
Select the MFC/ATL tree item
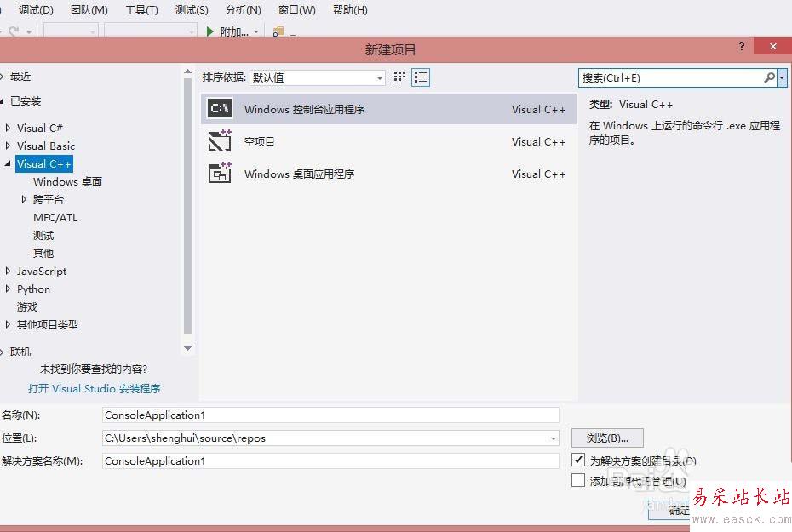click(55, 218)
